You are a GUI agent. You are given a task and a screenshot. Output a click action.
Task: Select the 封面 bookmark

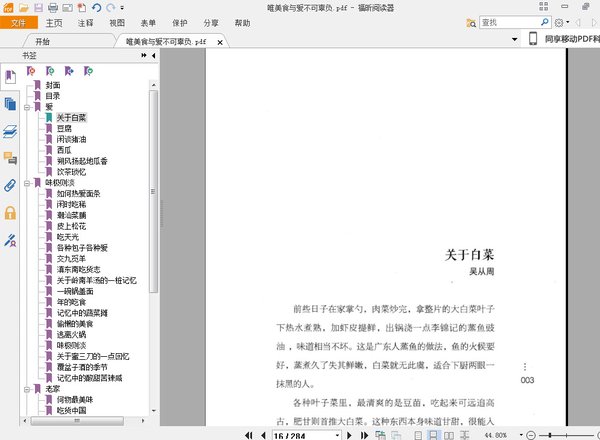53,85
